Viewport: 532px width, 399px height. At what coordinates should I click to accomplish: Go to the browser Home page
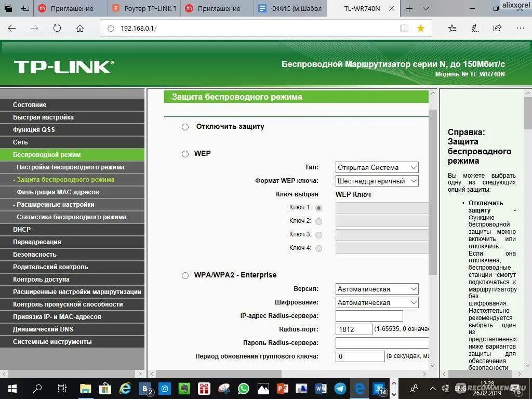pyautogui.click(x=79, y=29)
